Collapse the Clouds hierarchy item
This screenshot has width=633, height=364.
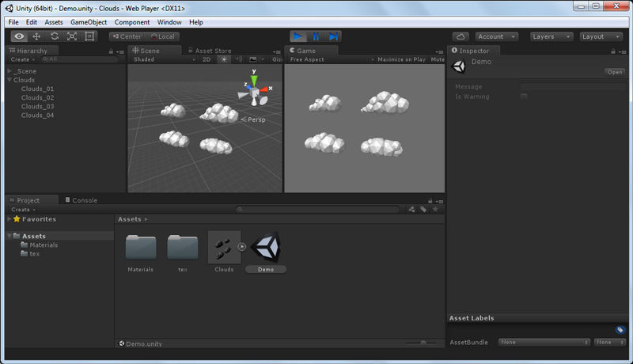pyautogui.click(x=9, y=80)
